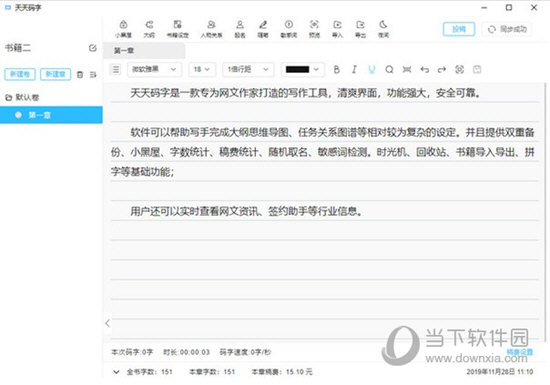Click 导出 export icon

point(361,29)
